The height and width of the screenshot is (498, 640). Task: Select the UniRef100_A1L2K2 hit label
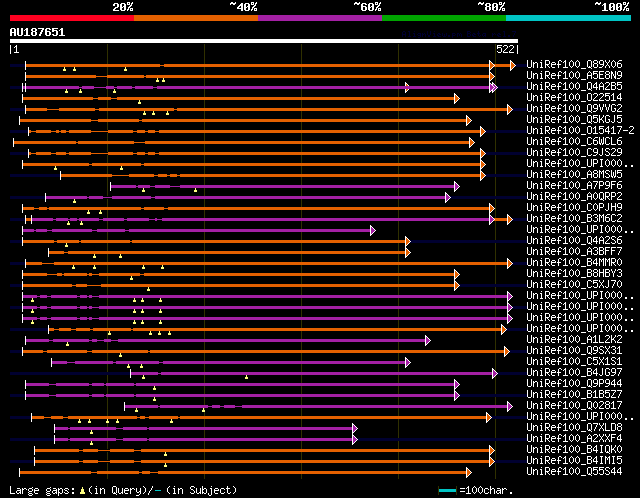click(x=574, y=340)
